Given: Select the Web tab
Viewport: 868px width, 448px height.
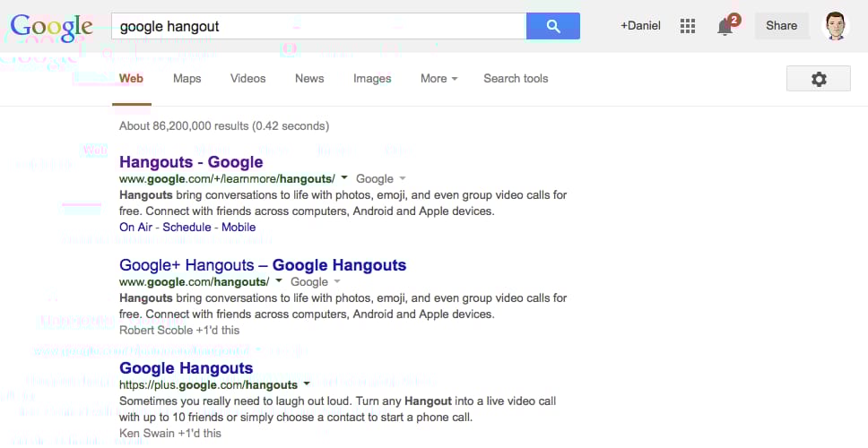Looking at the screenshot, I should pos(131,79).
